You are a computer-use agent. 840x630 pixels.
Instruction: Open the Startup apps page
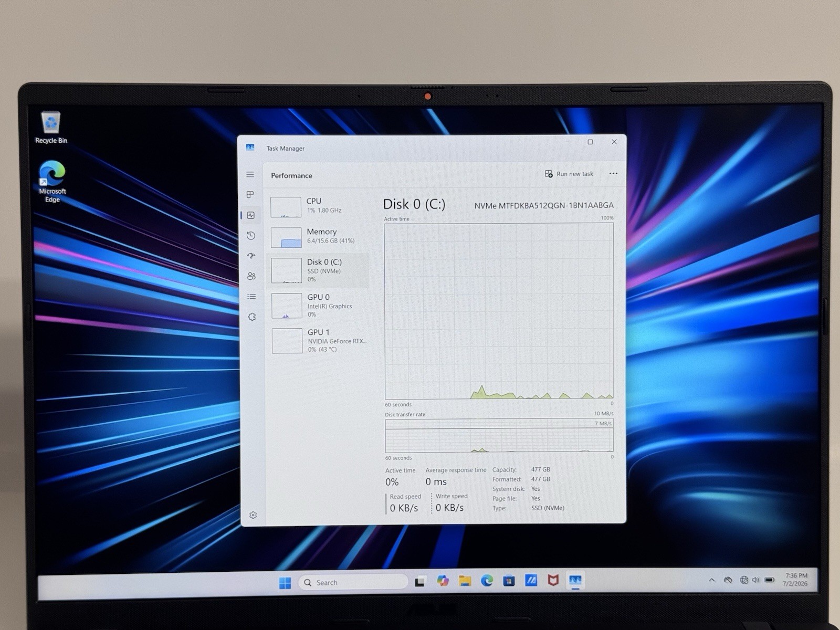point(251,256)
